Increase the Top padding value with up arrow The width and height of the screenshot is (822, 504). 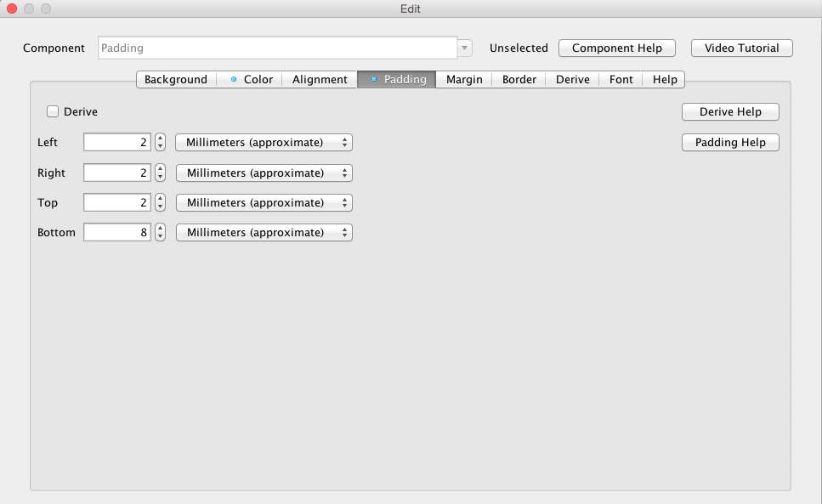(x=160, y=199)
